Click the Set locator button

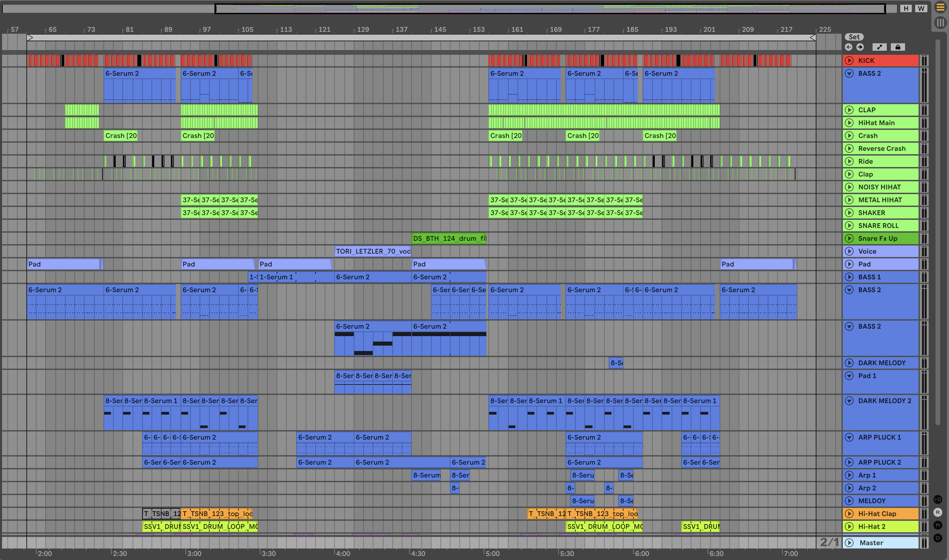[x=854, y=37]
